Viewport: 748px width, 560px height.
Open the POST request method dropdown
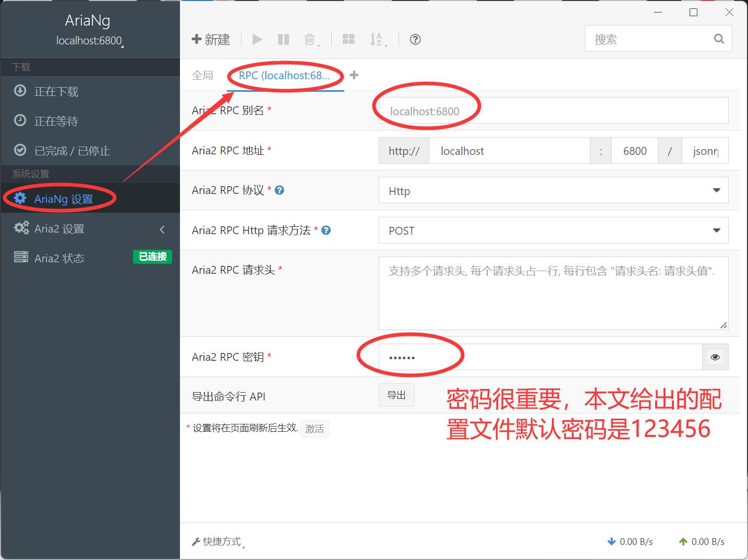(x=553, y=230)
